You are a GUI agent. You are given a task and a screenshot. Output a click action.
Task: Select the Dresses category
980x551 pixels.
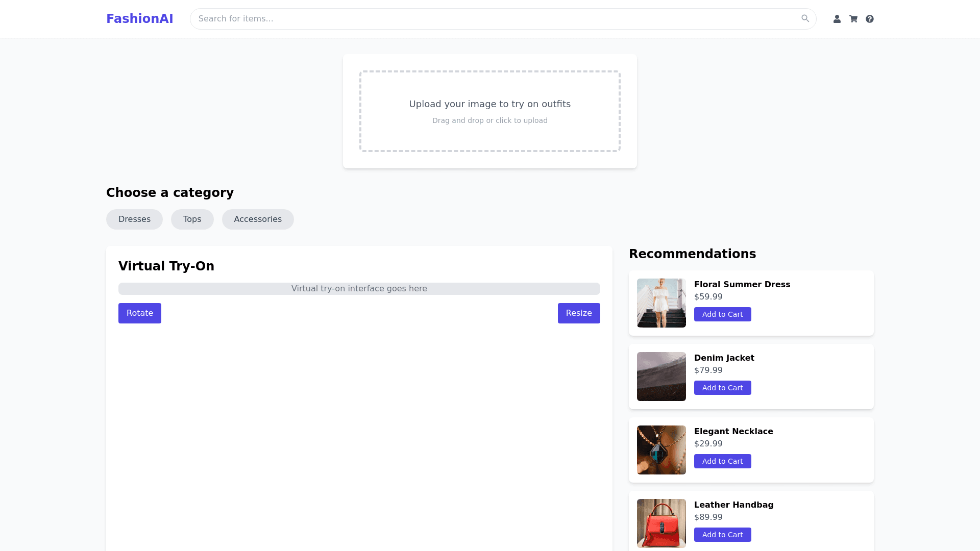coord(134,219)
